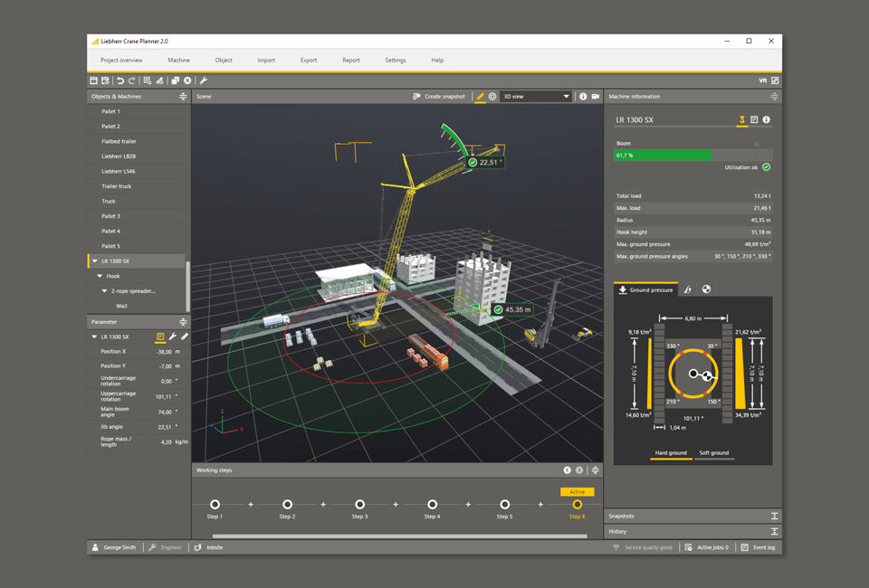Redo the last undone action
The width and height of the screenshot is (869, 588).
click(x=132, y=81)
